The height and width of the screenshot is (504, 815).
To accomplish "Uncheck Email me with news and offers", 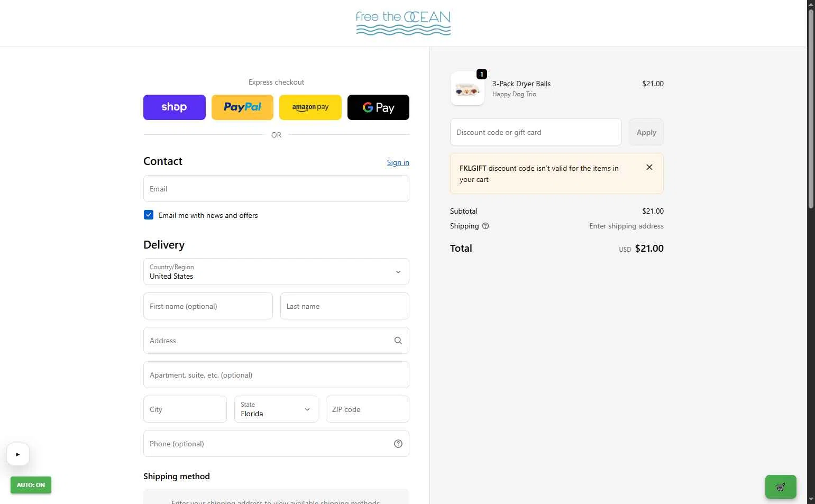I will pos(149,215).
